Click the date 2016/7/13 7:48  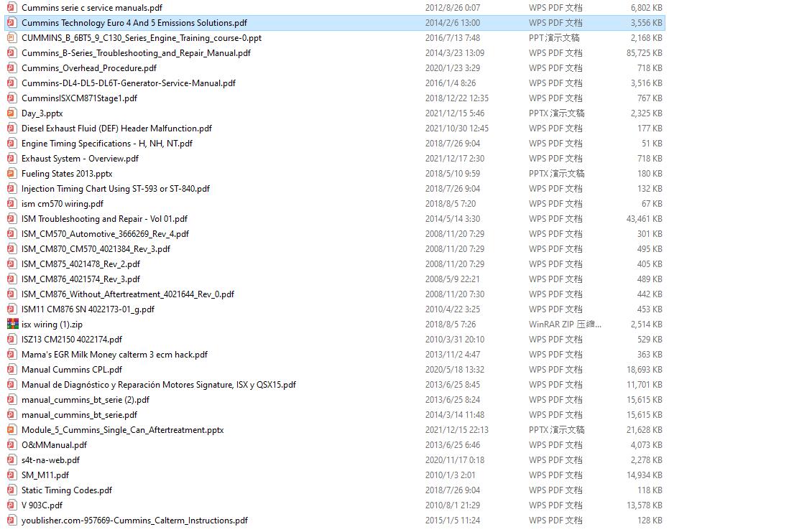453,38
